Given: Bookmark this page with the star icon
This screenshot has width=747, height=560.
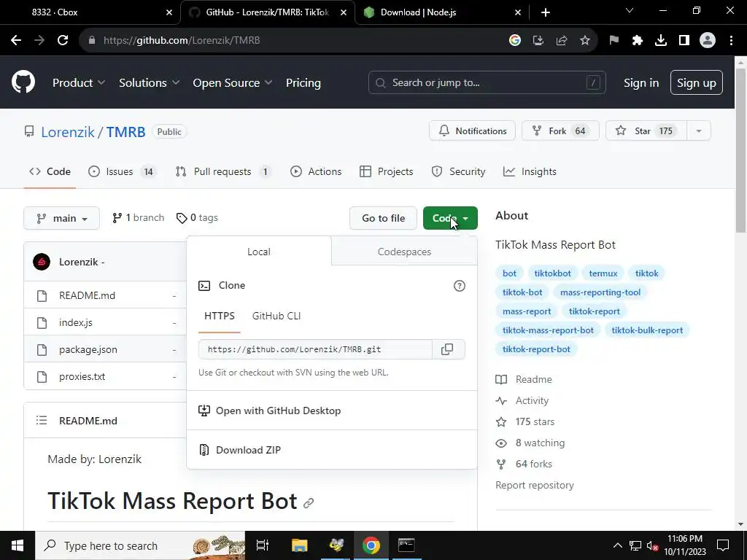Looking at the screenshot, I should point(585,41).
